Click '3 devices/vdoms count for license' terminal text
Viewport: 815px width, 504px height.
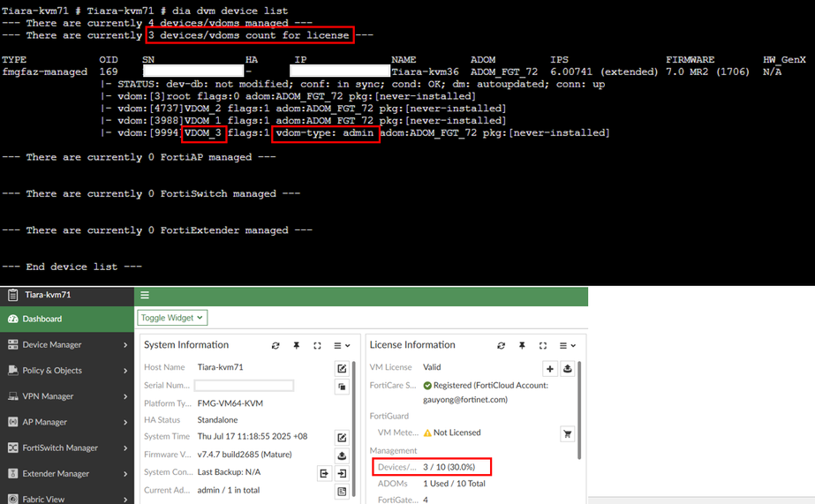tap(249, 35)
